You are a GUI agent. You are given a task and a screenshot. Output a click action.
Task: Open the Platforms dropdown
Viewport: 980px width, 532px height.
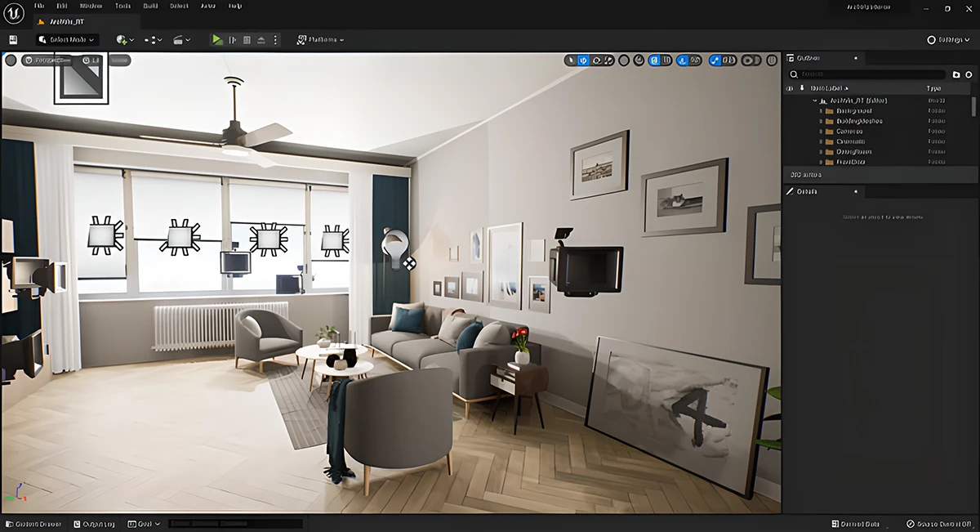point(319,39)
